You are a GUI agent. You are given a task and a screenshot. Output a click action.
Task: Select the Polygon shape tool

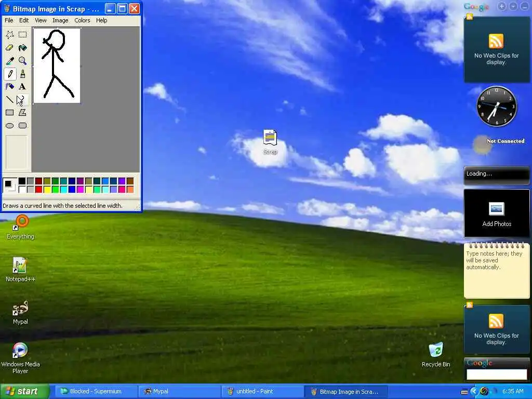coord(23,112)
